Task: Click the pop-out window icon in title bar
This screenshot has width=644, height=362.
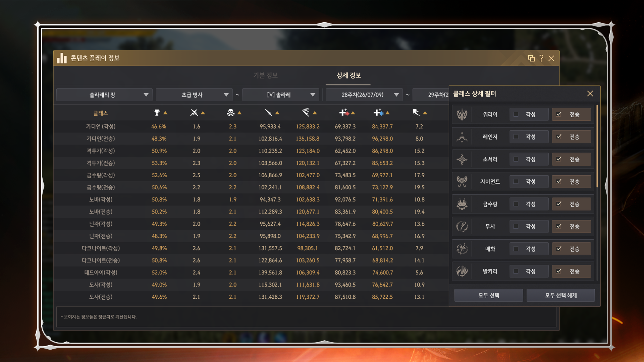Action: [531, 58]
